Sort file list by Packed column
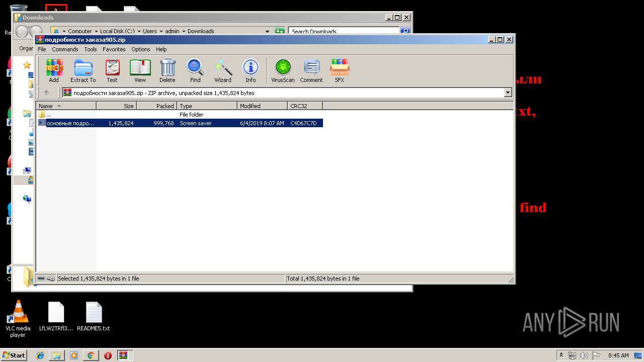The image size is (644, 362). 156,106
